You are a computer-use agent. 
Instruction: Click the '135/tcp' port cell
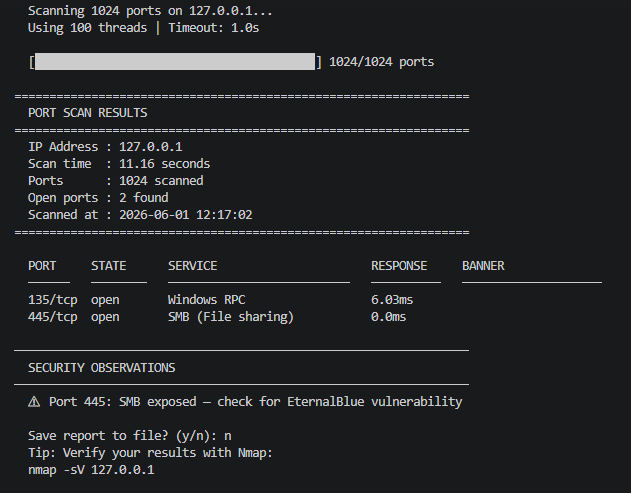53,300
